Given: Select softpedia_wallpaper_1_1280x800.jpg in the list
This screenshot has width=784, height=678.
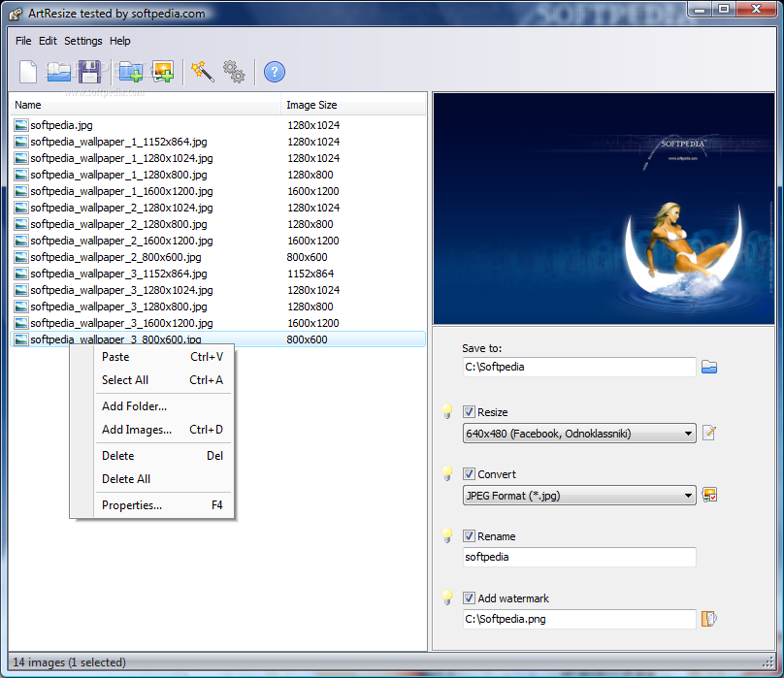Looking at the screenshot, I should 118,175.
